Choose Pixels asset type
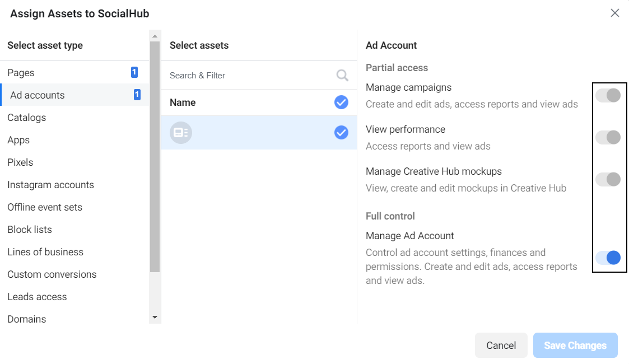The height and width of the screenshot is (364, 629). point(74,162)
